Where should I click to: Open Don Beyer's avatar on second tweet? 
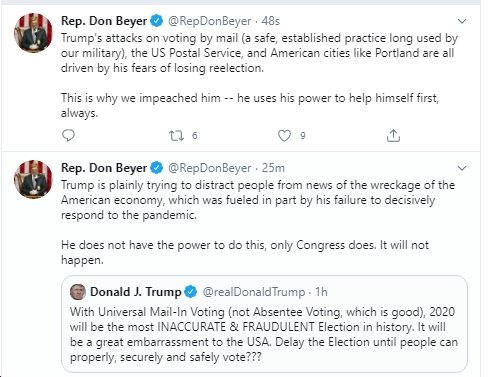coord(33,179)
